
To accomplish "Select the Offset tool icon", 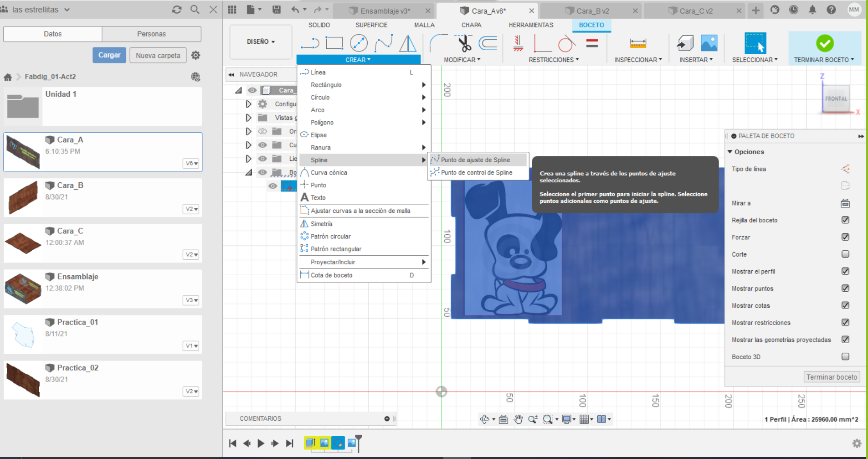I will click(x=488, y=43).
